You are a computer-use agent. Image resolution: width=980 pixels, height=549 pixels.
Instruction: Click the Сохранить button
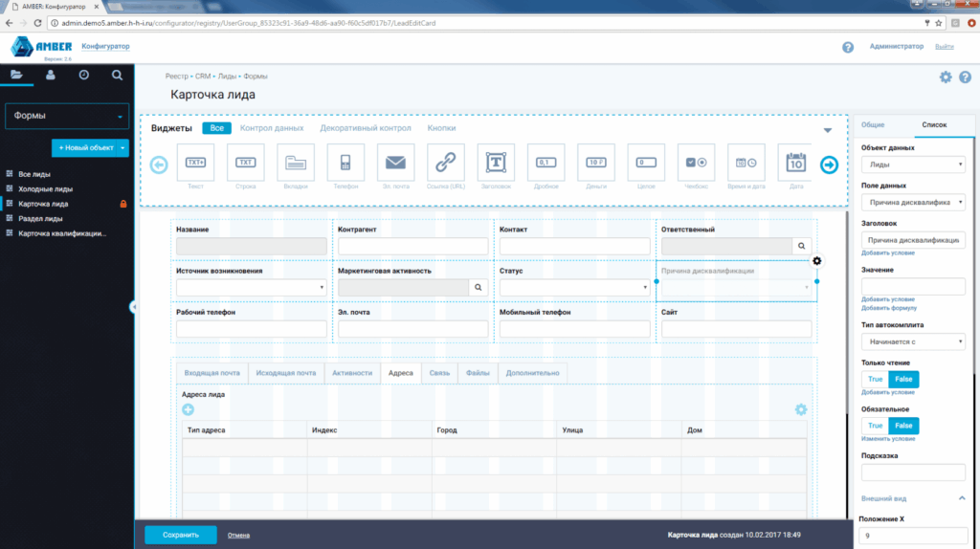pos(181,535)
